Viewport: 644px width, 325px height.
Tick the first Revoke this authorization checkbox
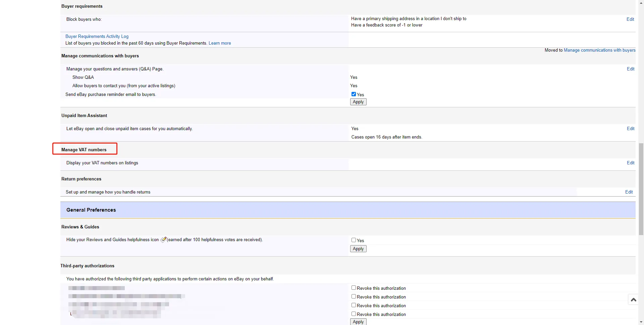[x=354, y=288]
